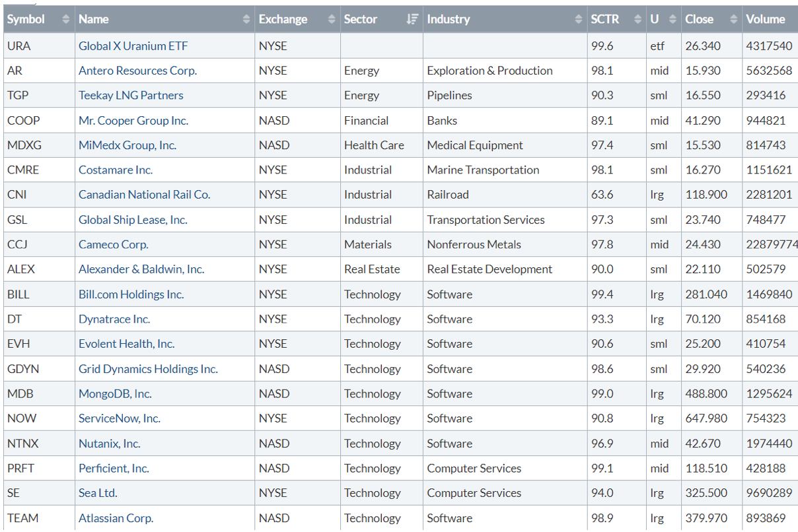Image resolution: width=798 pixels, height=532 pixels.
Task: Open MiMedx Group, Inc. link
Action: (127, 145)
